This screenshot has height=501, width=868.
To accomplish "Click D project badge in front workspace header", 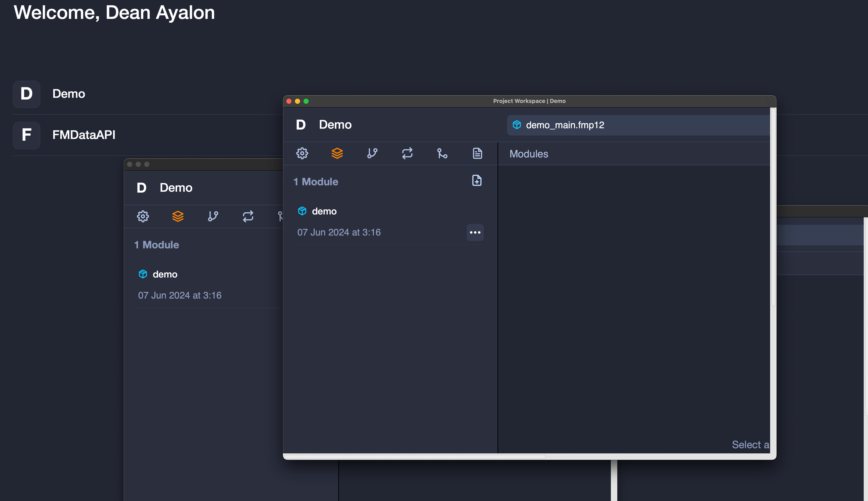I will coord(300,125).
